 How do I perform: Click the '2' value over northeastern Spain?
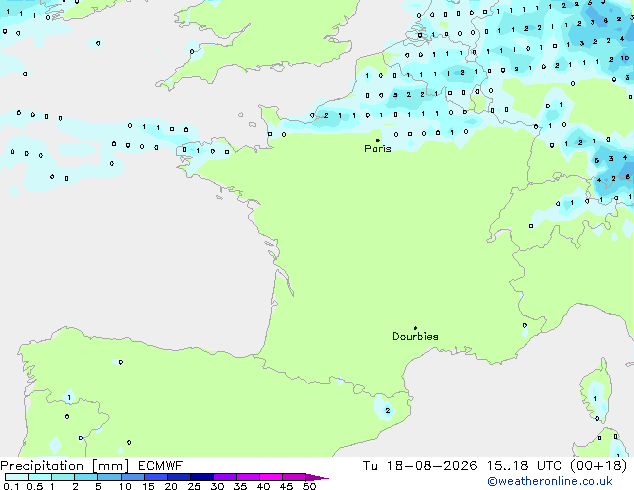coord(388,410)
